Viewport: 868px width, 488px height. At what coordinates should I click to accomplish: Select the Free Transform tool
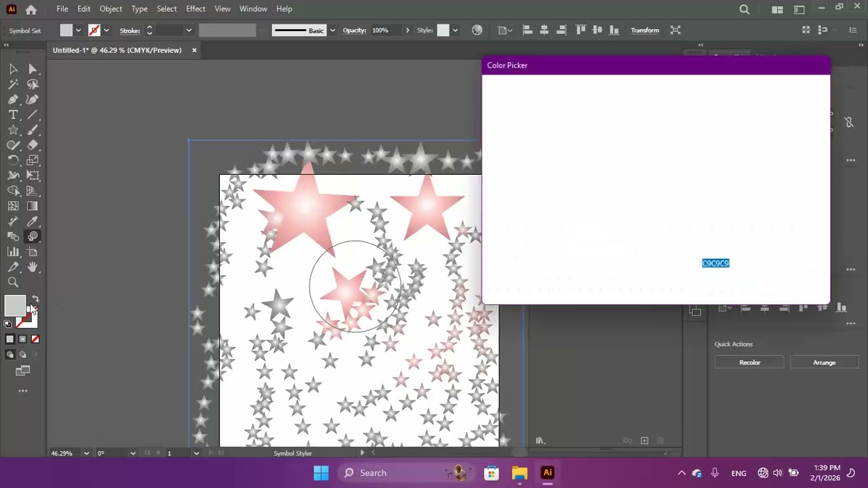point(33,176)
